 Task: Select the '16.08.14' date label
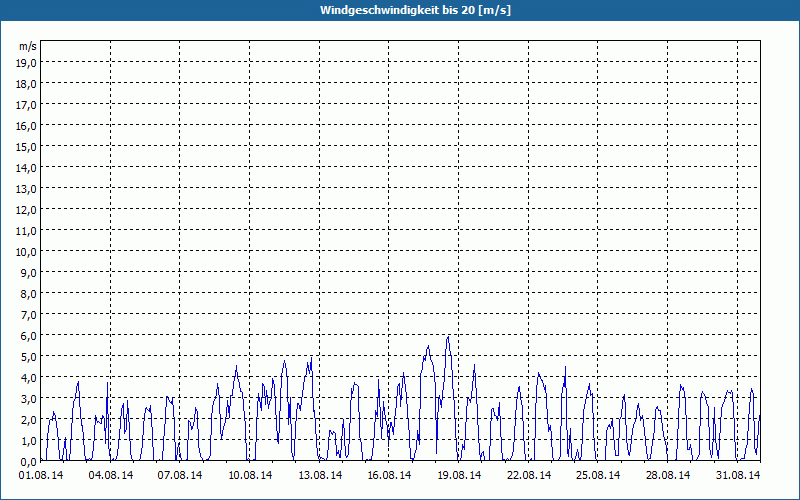(389, 475)
